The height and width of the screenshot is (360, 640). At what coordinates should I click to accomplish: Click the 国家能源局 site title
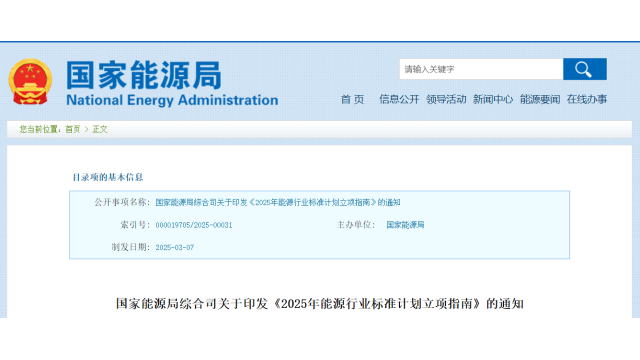pos(144,75)
